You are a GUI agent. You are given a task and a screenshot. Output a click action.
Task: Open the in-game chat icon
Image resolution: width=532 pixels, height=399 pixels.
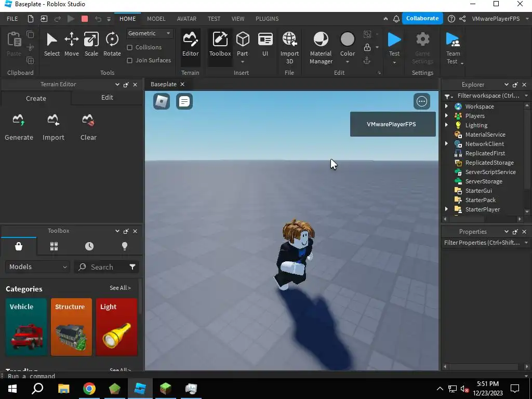(184, 101)
